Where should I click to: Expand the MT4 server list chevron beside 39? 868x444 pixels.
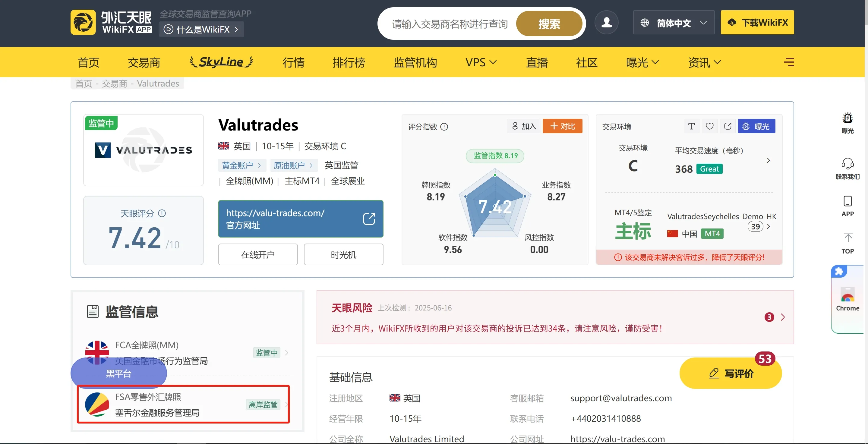coord(769,226)
